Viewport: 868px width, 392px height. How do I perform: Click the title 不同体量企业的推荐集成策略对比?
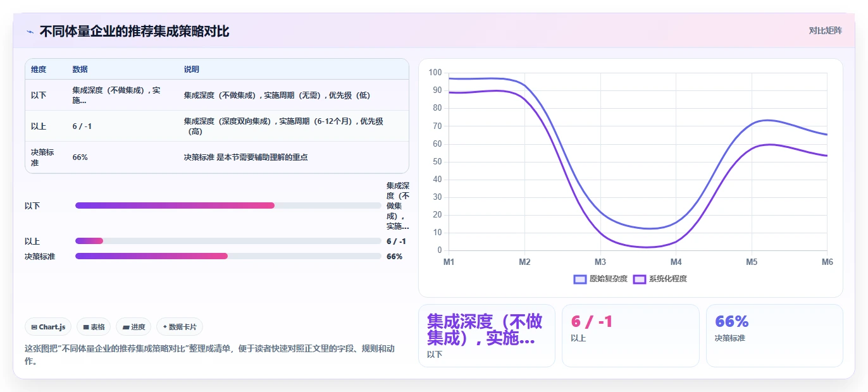(134, 31)
